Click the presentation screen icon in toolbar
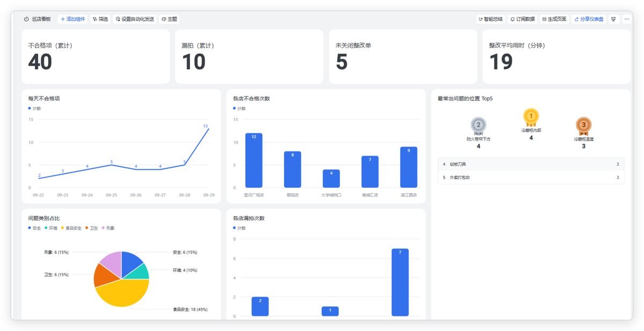Image resolution: width=644 pixels, height=331 pixels. (x=613, y=19)
